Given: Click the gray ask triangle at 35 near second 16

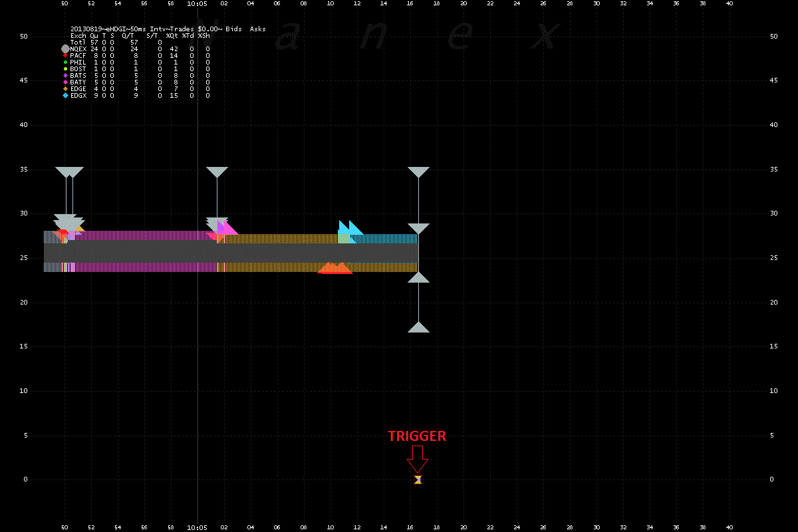Looking at the screenshot, I should click(x=418, y=172).
